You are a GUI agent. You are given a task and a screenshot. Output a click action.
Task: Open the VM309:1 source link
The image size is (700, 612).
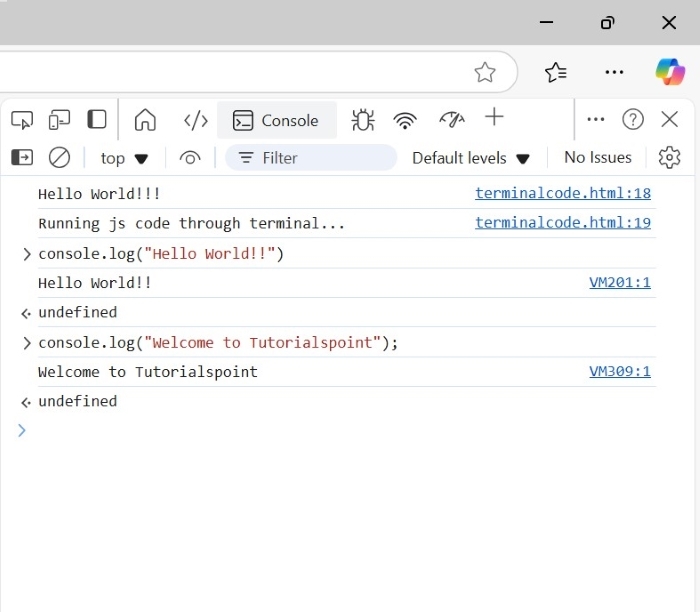click(620, 372)
